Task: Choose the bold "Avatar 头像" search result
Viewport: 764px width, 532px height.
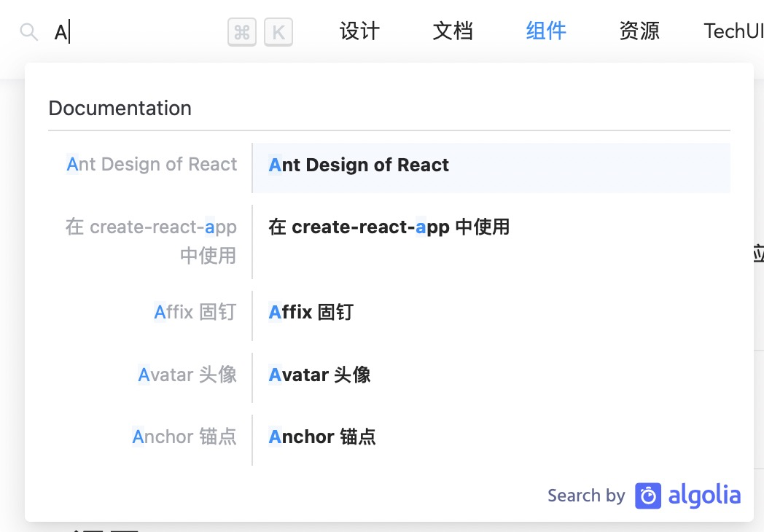Action: tap(319, 375)
